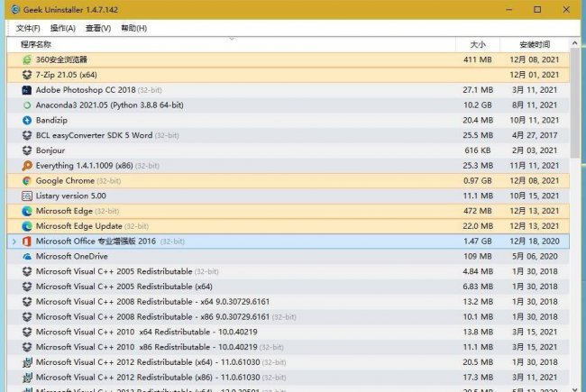The width and height of the screenshot is (586, 392).
Task: Click the Microsoft OneDrive cloud icon
Action: (27, 256)
